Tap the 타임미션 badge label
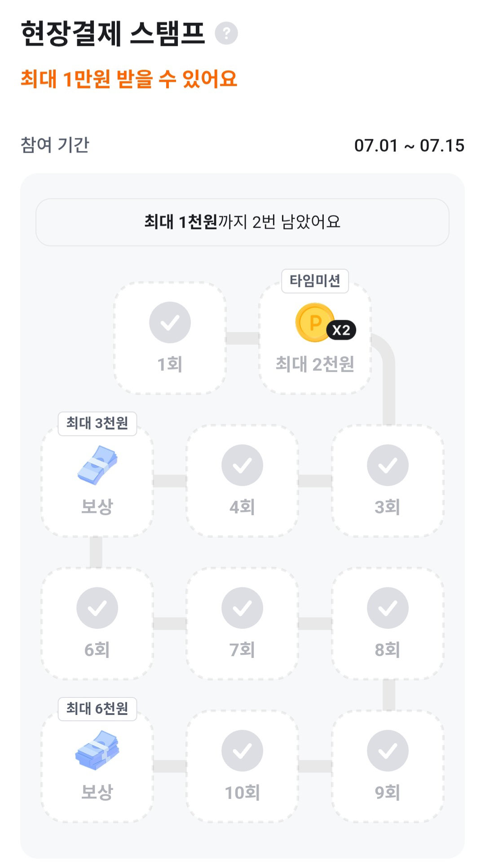 click(x=315, y=281)
